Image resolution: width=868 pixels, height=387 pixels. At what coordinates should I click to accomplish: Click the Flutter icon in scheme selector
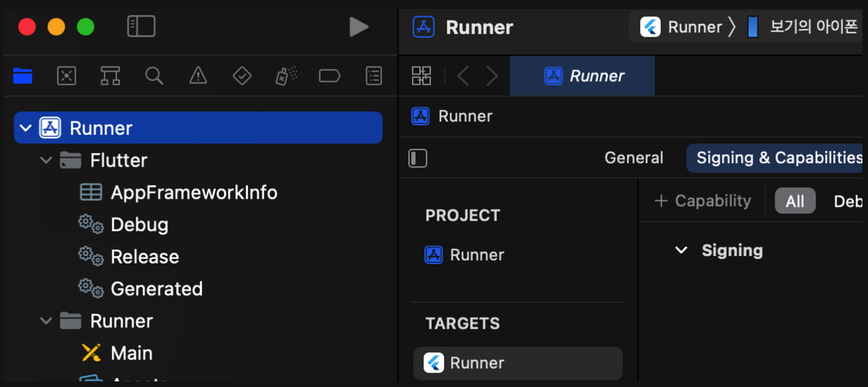click(650, 27)
